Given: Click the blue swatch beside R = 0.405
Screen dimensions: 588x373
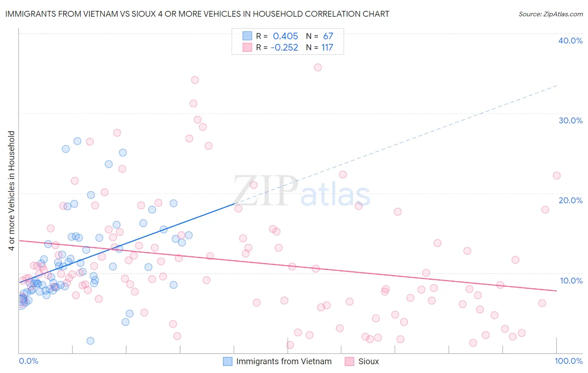Looking at the screenshot, I should [x=247, y=36].
